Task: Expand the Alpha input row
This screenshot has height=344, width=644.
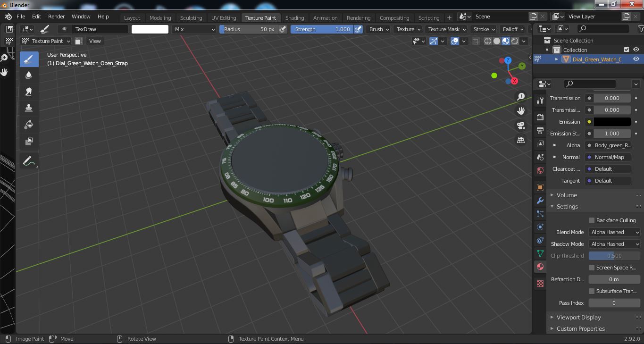Action: pos(554,145)
